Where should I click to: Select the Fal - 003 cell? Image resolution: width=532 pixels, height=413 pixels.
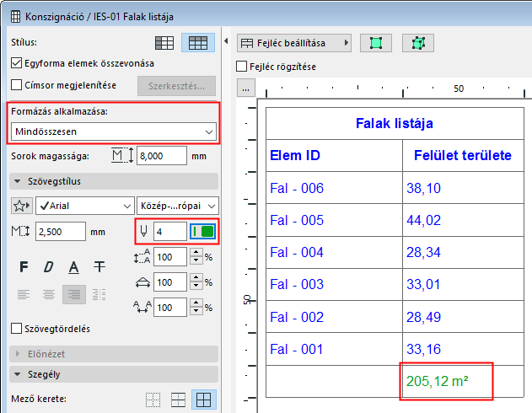coord(334,284)
